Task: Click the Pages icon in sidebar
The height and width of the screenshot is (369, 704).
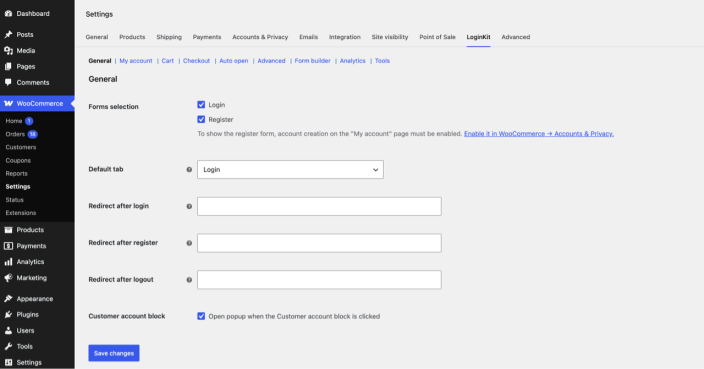Action: point(9,66)
